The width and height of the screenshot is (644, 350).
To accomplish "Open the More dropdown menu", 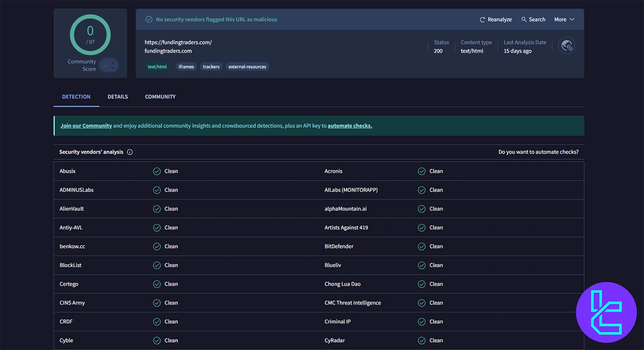I will (x=564, y=19).
